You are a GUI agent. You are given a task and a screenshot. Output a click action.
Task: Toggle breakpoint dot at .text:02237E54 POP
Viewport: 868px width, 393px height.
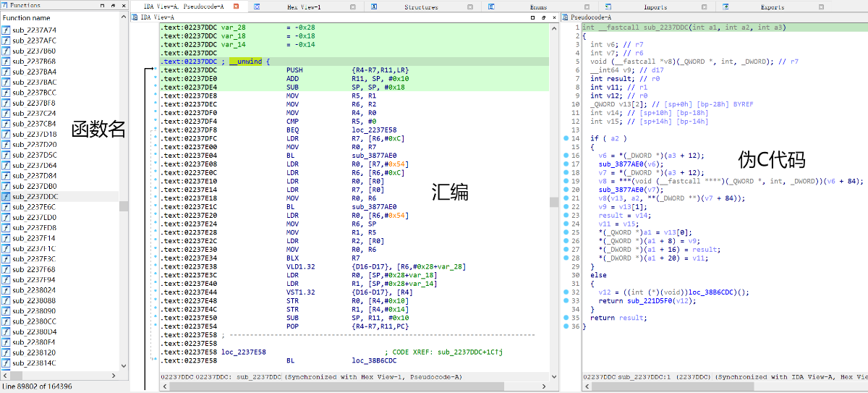tap(156, 326)
